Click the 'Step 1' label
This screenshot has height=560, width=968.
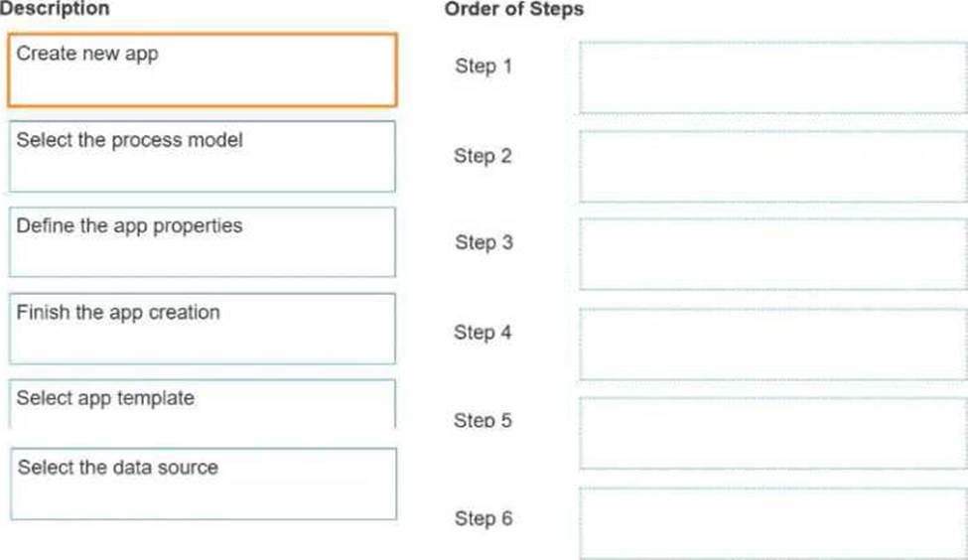click(x=483, y=67)
